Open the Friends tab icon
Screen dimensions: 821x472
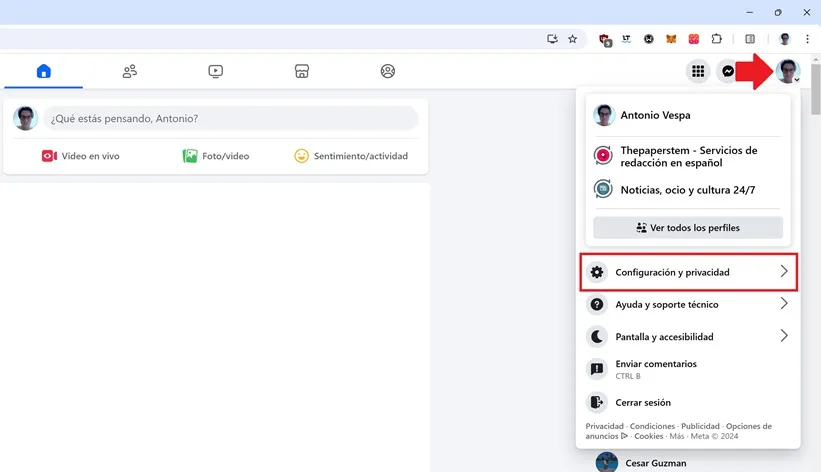pos(129,71)
